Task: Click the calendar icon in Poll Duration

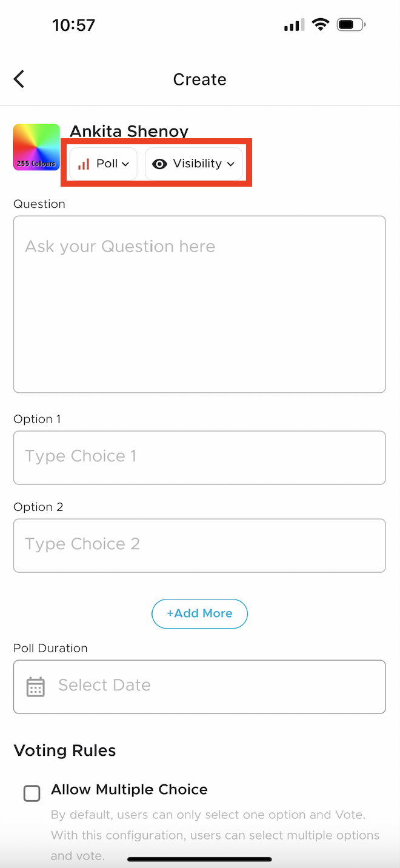Action: 35,686
